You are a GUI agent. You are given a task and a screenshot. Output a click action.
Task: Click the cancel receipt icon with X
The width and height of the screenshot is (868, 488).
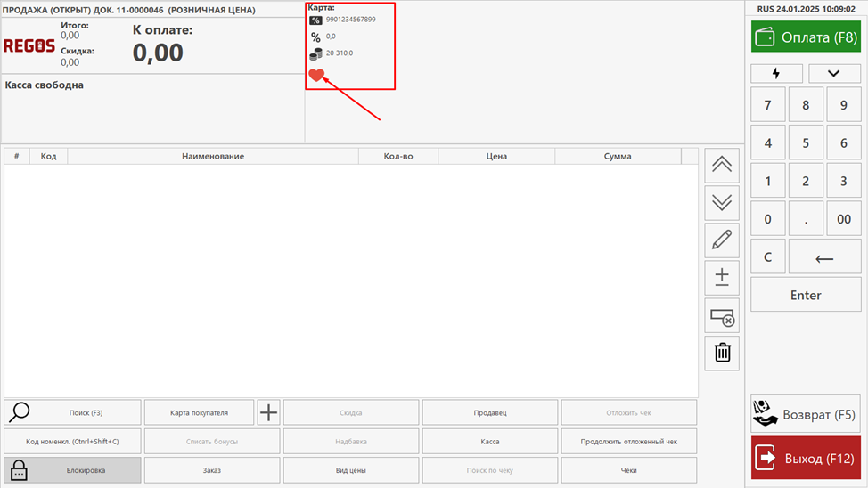pyautogui.click(x=722, y=316)
